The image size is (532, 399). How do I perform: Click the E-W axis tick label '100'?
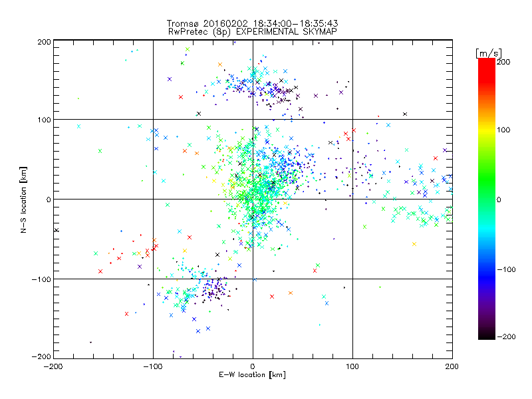pos(352,366)
